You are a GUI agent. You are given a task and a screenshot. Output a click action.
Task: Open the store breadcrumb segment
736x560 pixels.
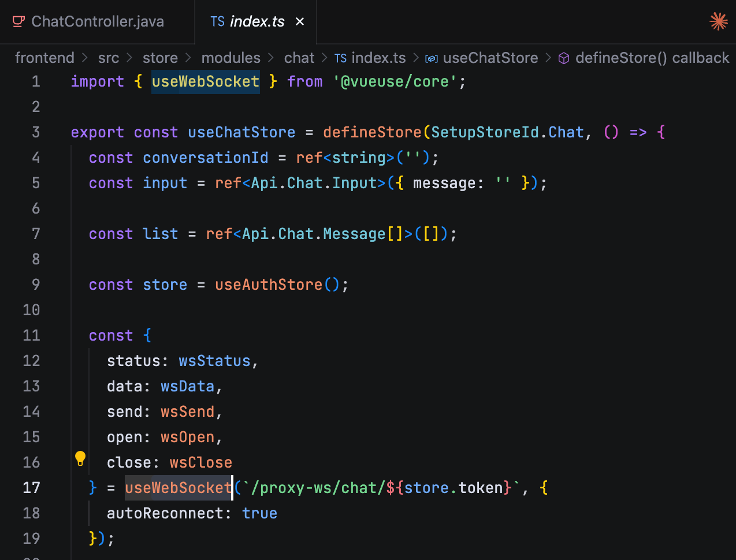coord(160,58)
